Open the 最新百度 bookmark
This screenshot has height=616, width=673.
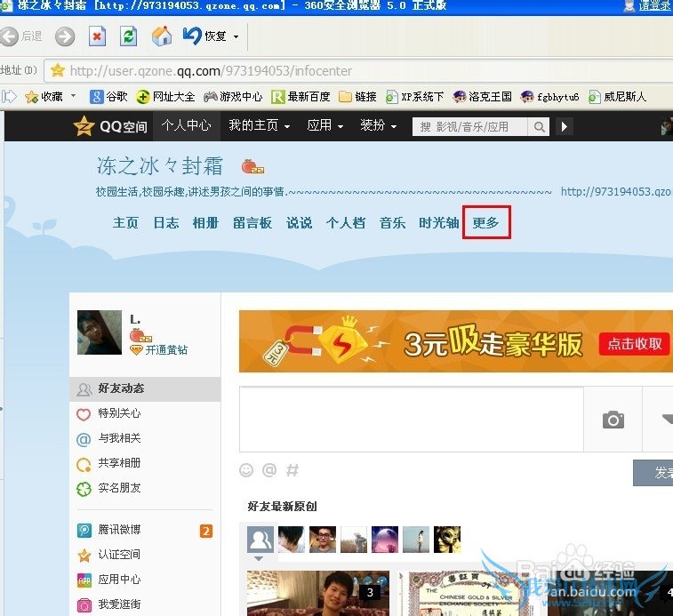tap(300, 97)
